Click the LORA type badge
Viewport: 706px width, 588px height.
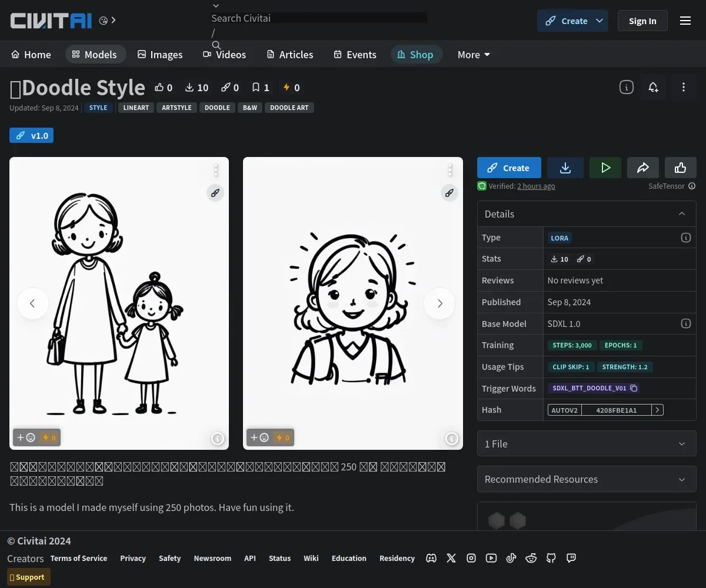(x=560, y=238)
